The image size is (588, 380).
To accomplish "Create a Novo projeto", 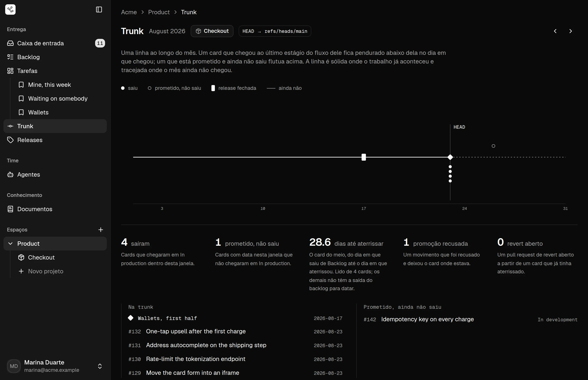I will (60, 271).
